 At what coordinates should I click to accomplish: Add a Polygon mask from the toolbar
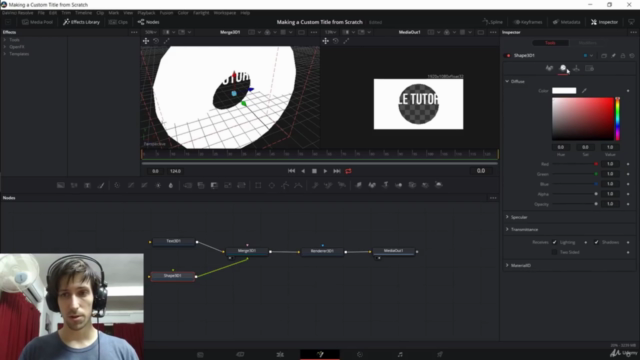point(285,185)
